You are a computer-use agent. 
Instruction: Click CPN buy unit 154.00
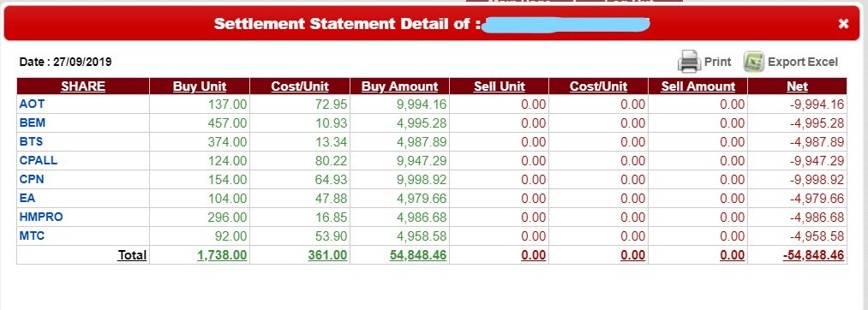point(228,180)
